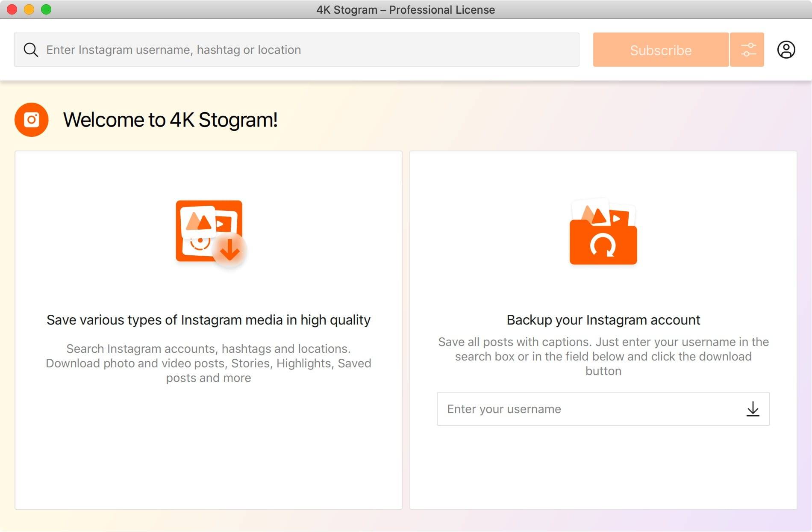Viewport: 812px width, 532px height.
Task: Focus the 'Enter your username' field
Action: pyautogui.click(x=590, y=409)
